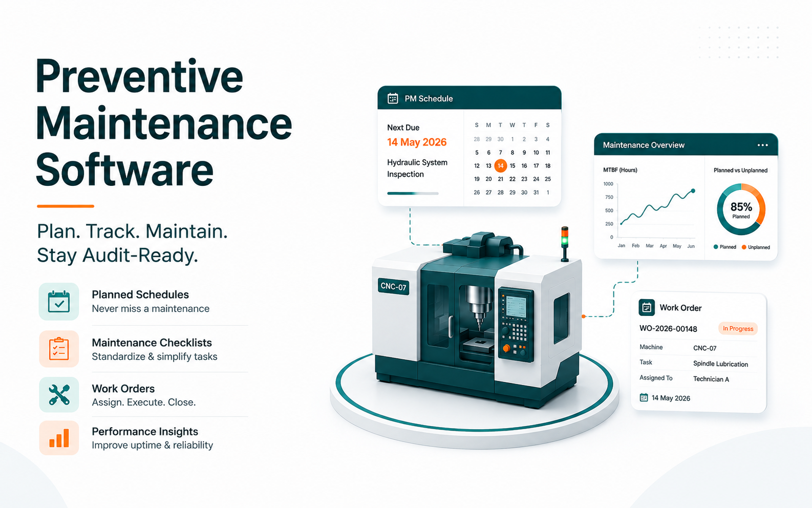Click the Work Orders wrench icon
The width and height of the screenshot is (812, 508).
pos(59,395)
